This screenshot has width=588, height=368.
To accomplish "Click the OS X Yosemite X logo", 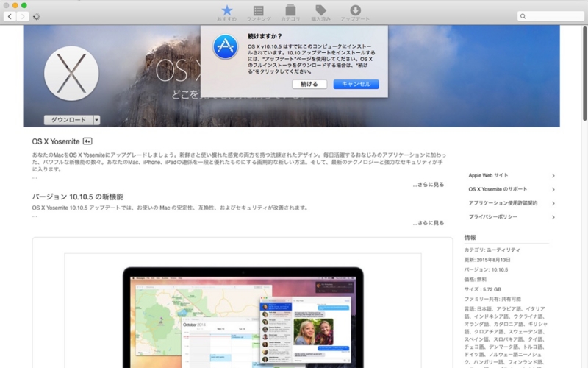I will click(71, 73).
